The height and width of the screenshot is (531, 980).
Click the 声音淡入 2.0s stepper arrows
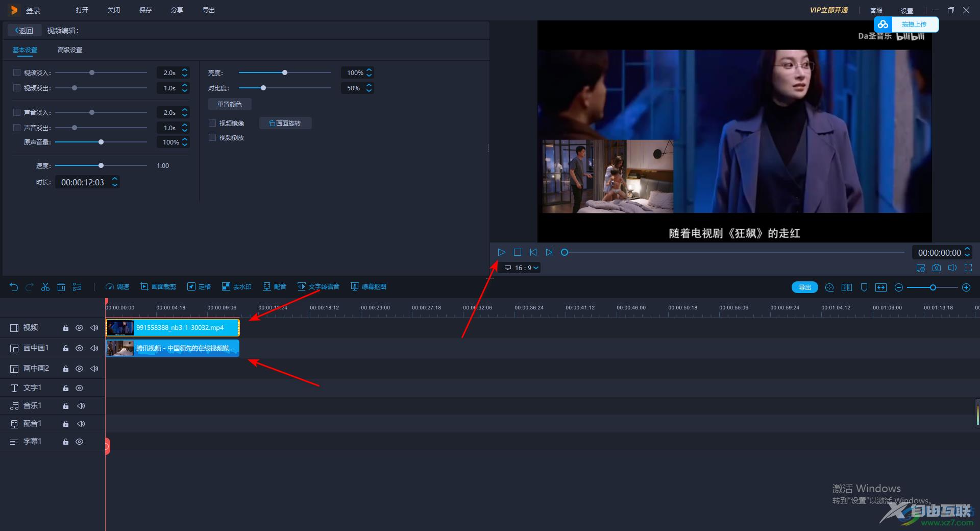tap(185, 112)
